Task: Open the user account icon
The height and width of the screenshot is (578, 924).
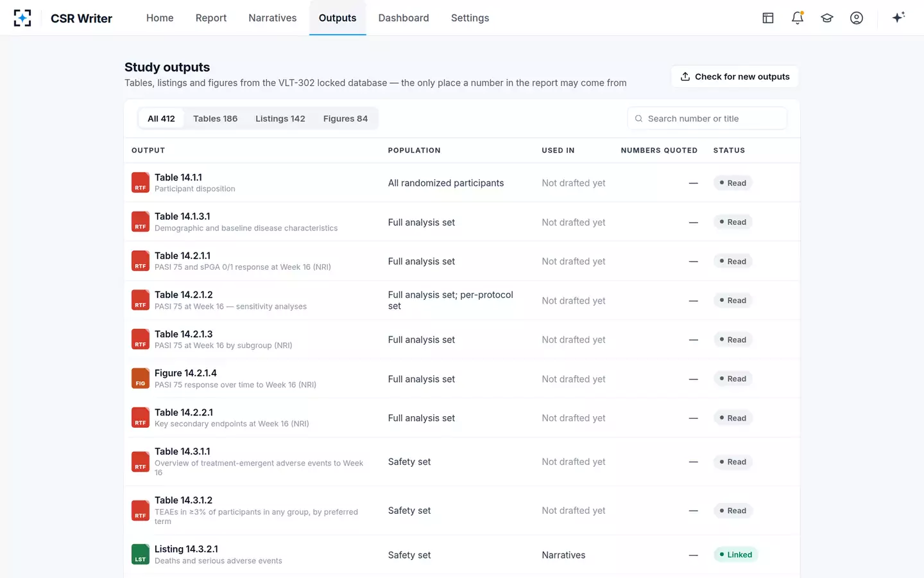Action: pos(857,18)
